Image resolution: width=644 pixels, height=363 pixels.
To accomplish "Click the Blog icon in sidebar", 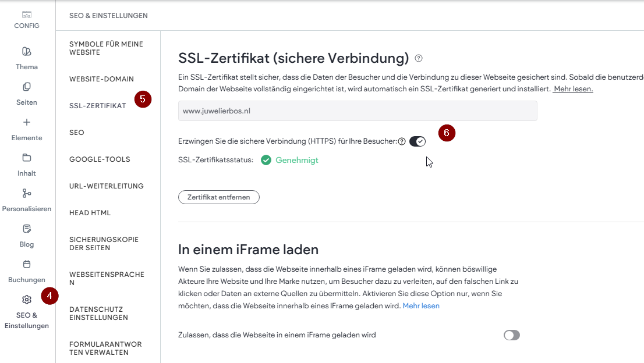I will pyautogui.click(x=27, y=229).
